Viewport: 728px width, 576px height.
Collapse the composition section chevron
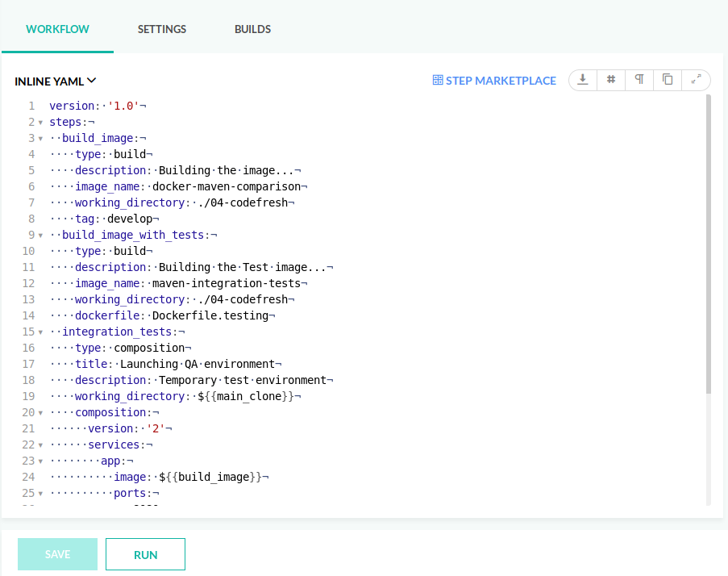click(40, 412)
